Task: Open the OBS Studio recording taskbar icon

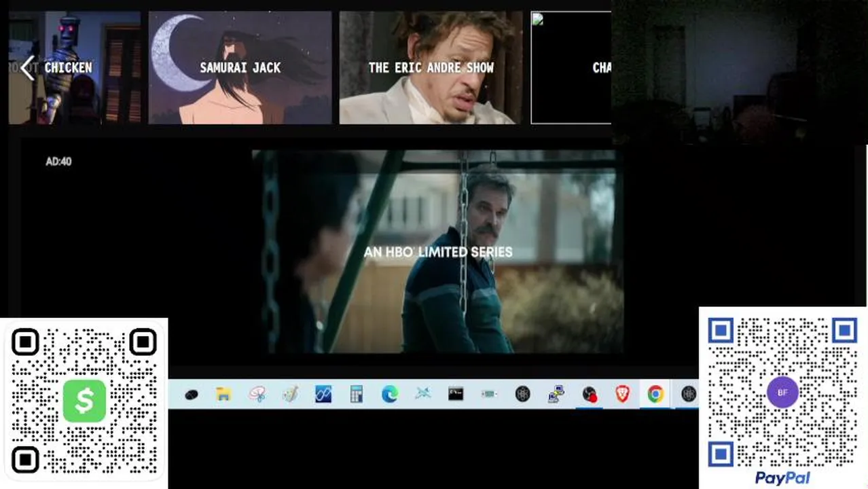Action: pos(590,394)
